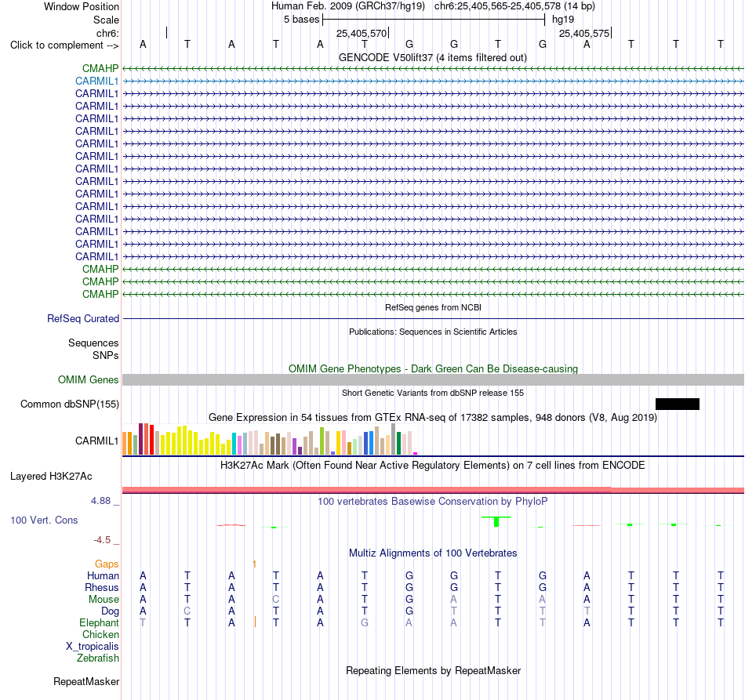This screenshot has height=700, width=745.
Task: Click the CMAHP label directly above light-blue CARMIL1
Action: click(100, 69)
